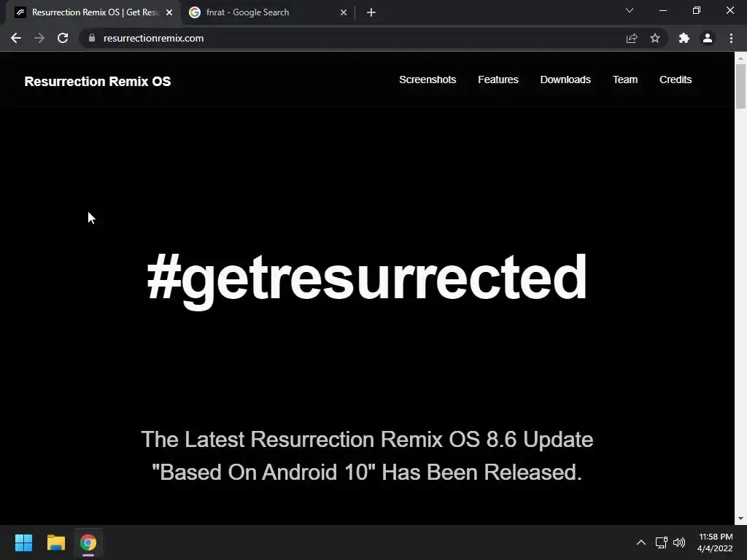This screenshot has height=560, width=747.
Task: Open the Credits nav link
Action: click(675, 79)
